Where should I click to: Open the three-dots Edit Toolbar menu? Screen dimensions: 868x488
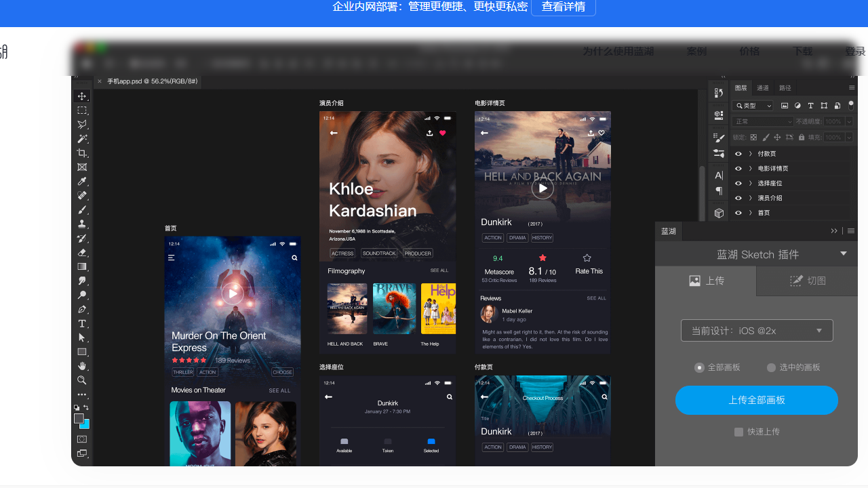pos(82,394)
